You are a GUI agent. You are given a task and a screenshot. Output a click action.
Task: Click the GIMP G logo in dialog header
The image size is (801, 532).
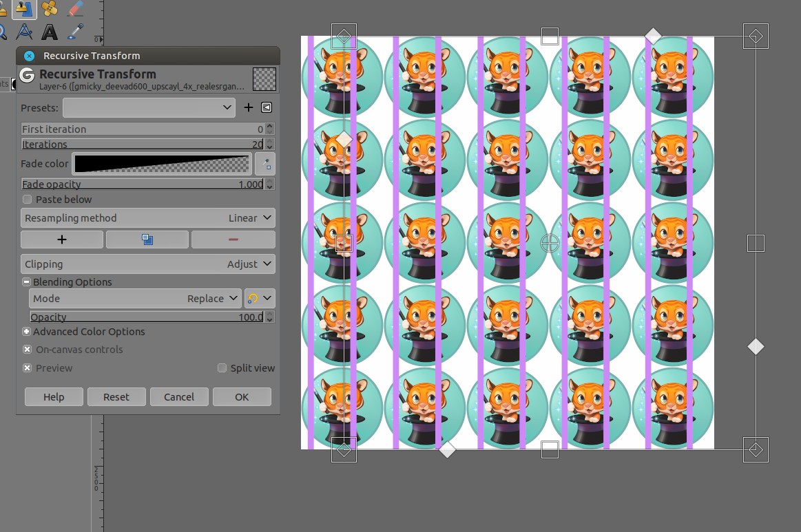[27, 76]
